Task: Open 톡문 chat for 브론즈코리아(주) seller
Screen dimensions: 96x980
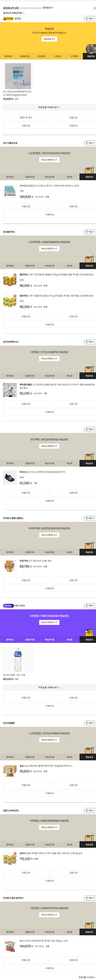Action: (89, 811)
